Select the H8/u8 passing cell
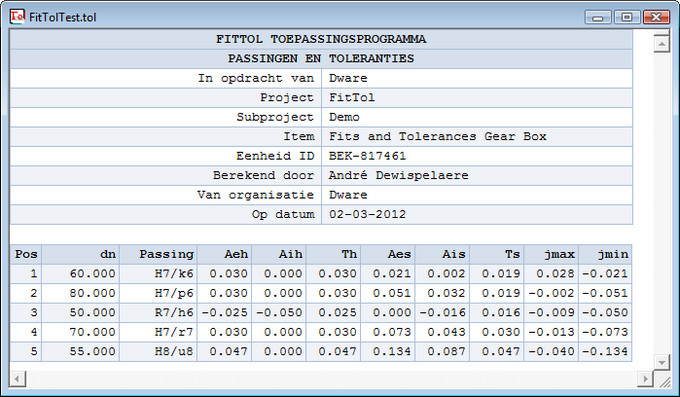Image resolution: width=680 pixels, height=397 pixels. 158,351
